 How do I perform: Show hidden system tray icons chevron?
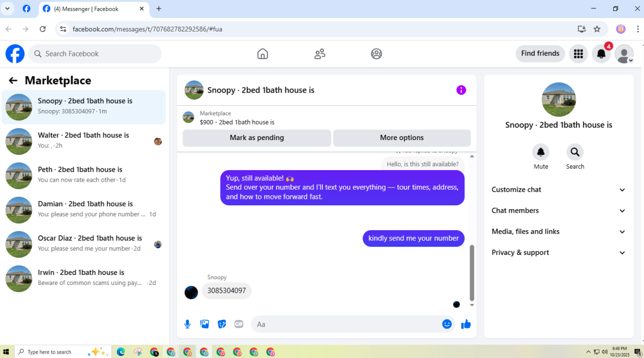click(588, 352)
